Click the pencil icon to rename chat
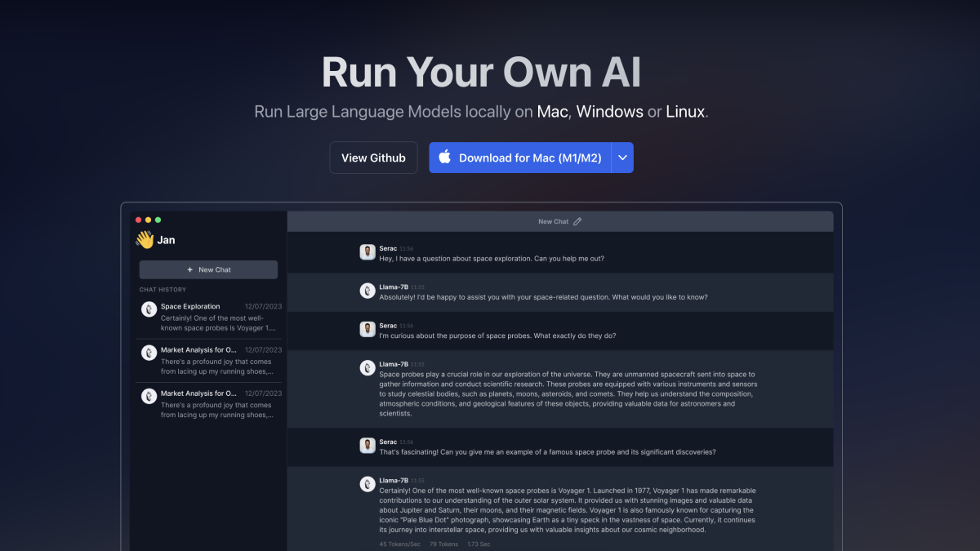Screen dimensions: 980x551 coord(577,221)
